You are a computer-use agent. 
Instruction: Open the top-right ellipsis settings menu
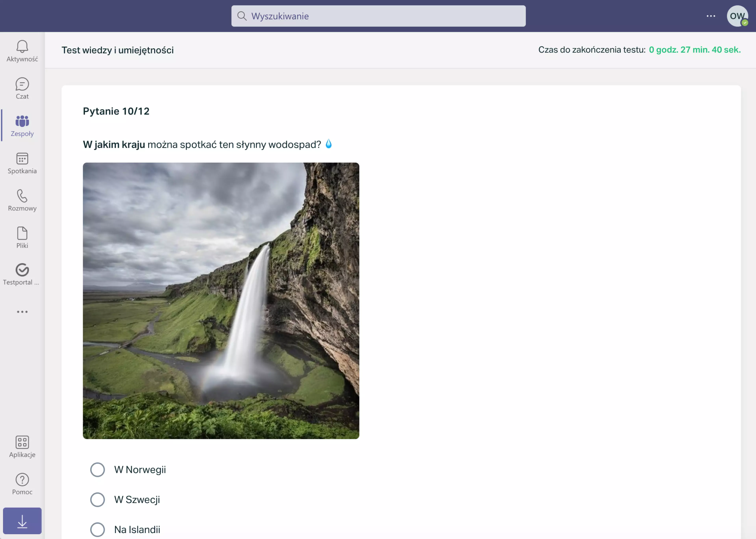tap(711, 16)
